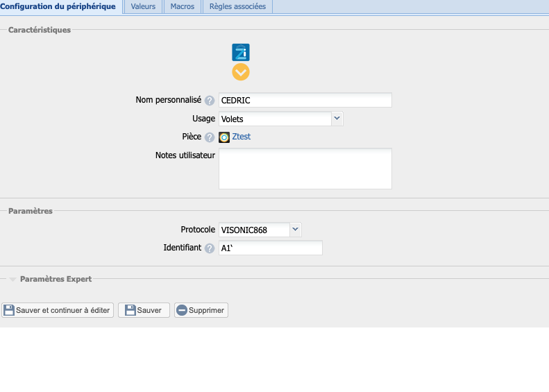Switch to the Valeurs tab
This screenshot has width=549, height=392.
(x=143, y=6)
